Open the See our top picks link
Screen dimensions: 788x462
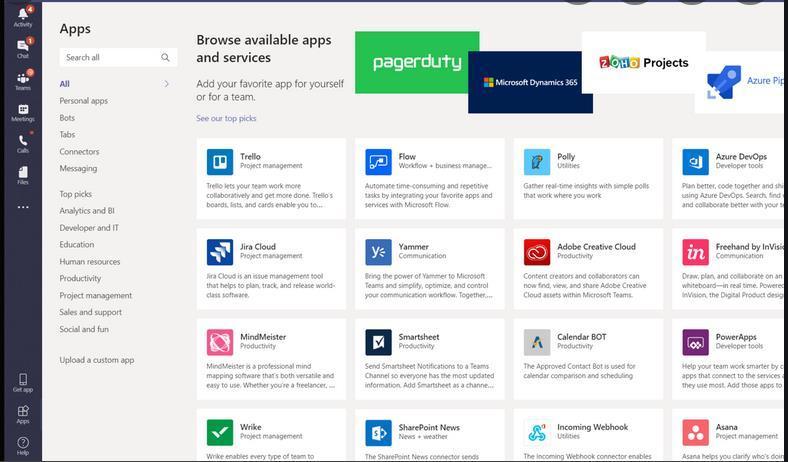pyautogui.click(x=226, y=119)
